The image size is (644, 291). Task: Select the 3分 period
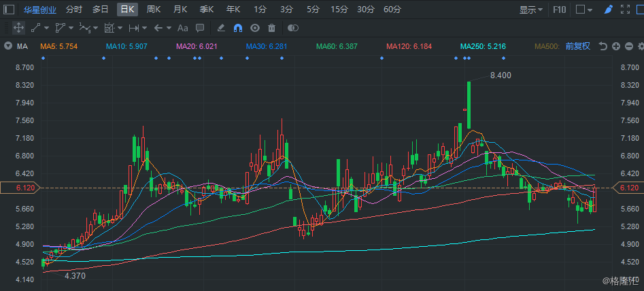tap(286, 10)
